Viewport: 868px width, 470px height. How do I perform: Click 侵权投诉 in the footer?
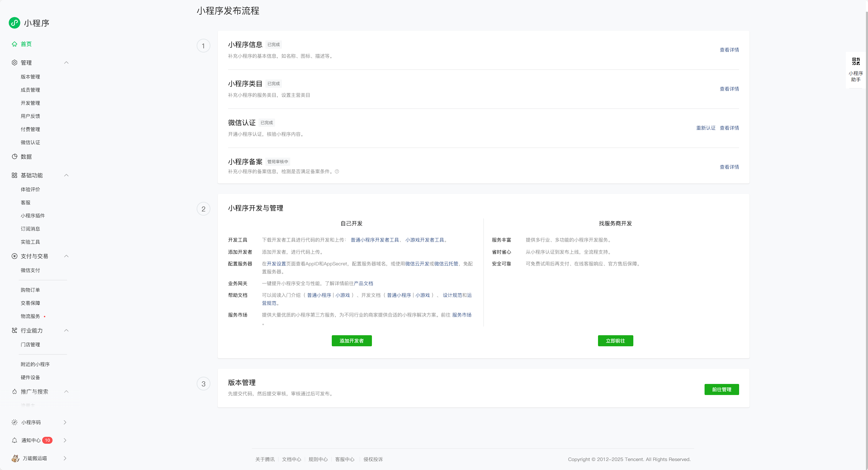(x=373, y=459)
